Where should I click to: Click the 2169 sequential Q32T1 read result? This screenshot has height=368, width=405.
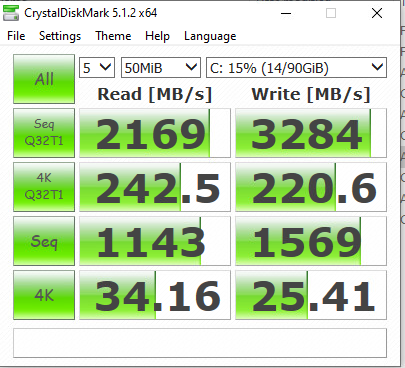(x=155, y=133)
